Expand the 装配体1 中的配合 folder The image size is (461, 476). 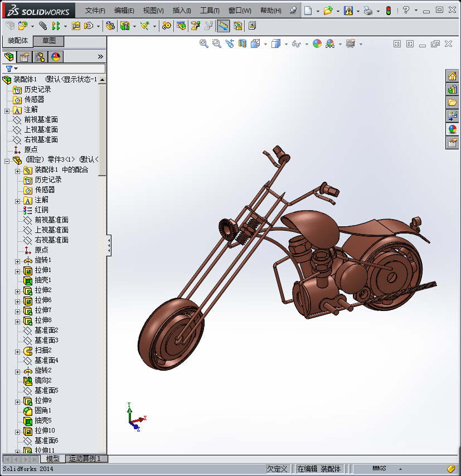[18, 171]
